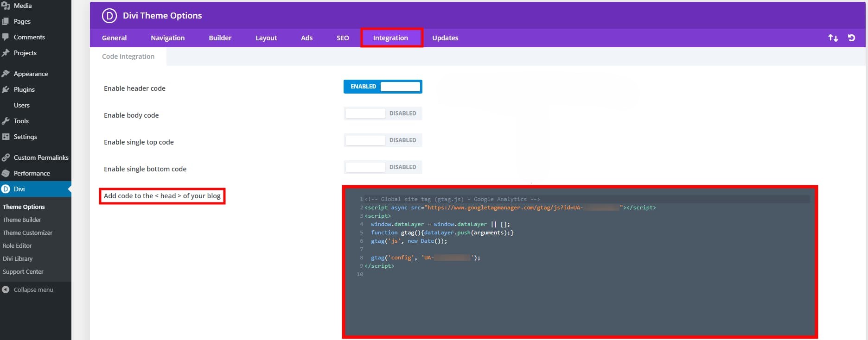Click the 'Enable header code' label
868x340 pixels.
(134, 88)
